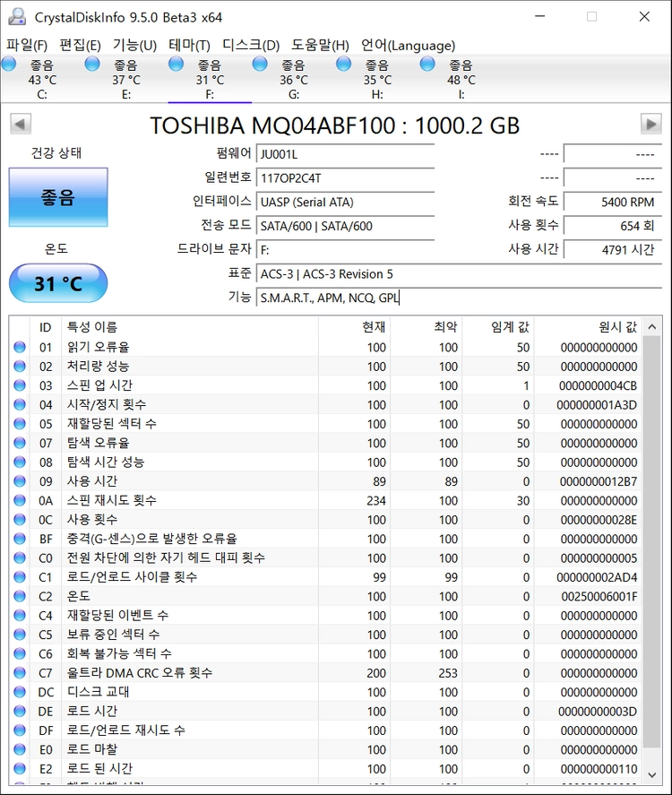Viewport: 672px width, 795px height.
Task: Select the 로드 된 시간 row name
Action: coord(99,768)
